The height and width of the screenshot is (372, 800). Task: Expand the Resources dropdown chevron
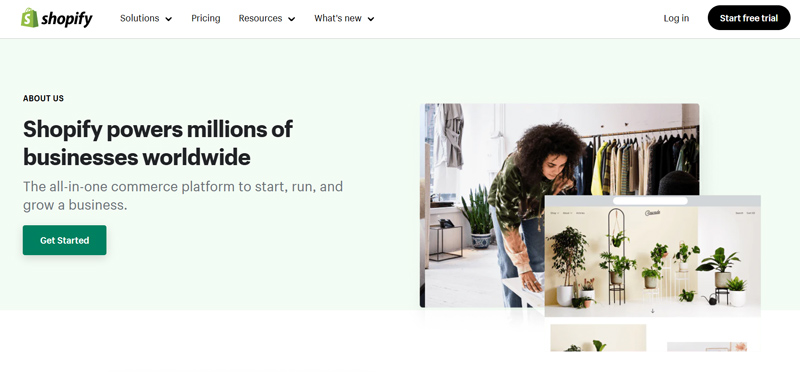(x=292, y=19)
